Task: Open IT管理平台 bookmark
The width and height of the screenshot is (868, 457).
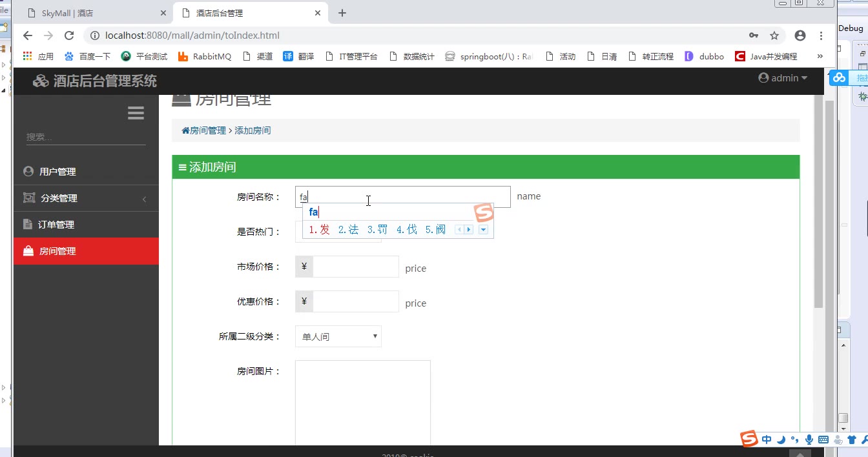Action: 351,56
